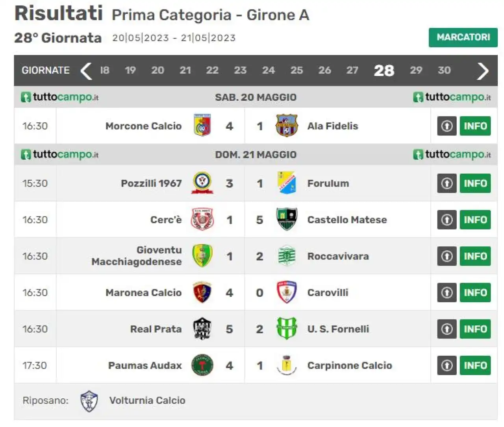504x427 pixels.
Task: Expand the Cerc'è vs Castello Matese arrow icon
Action: point(447,220)
